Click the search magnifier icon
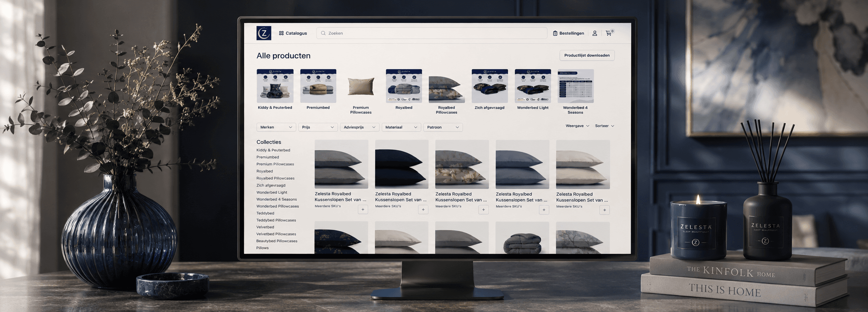Viewport: 868px width, 312px height. pos(323,33)
